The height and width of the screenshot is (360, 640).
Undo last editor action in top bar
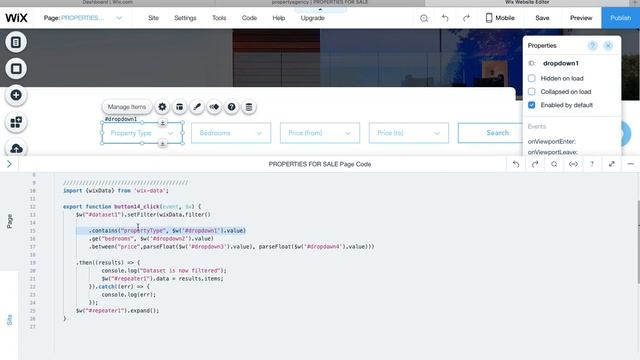pyautogui.click(x=445, y=18)
